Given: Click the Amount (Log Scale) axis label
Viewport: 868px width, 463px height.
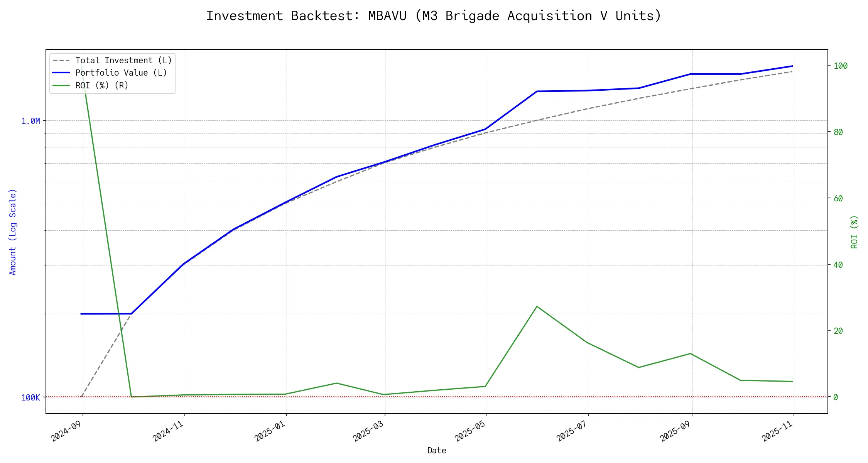Looking at the screenshot, I should pyautogui.click(x=13, y=232).
